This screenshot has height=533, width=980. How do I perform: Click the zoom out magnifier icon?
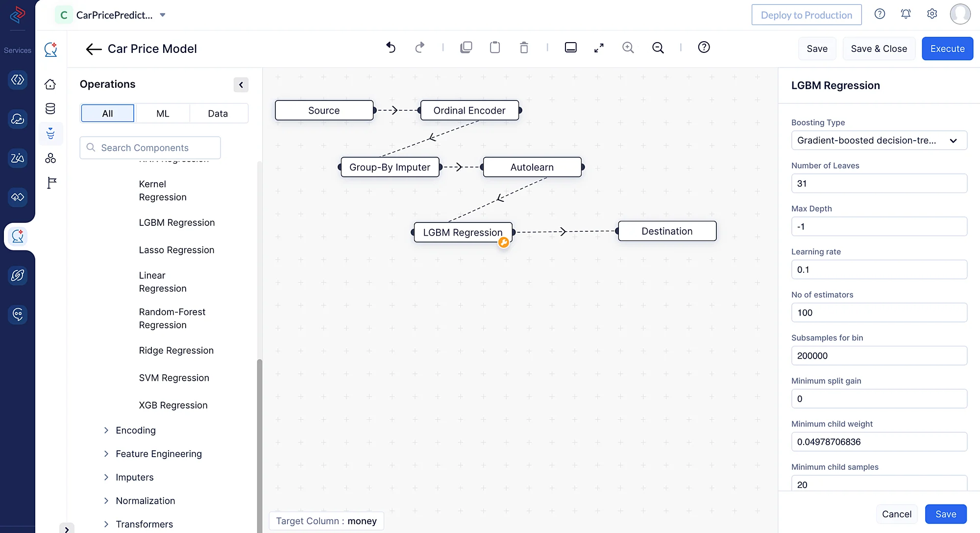pos(658,48)
